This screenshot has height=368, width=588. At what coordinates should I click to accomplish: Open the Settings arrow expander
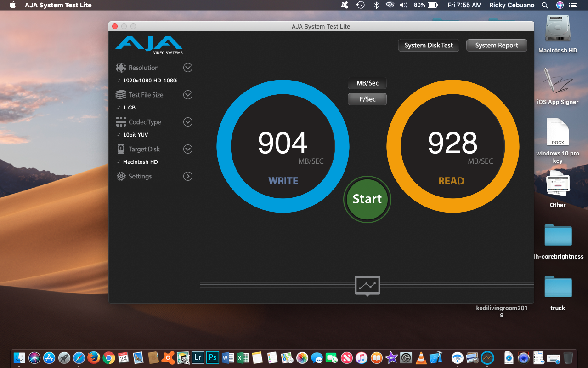(188, 176)
